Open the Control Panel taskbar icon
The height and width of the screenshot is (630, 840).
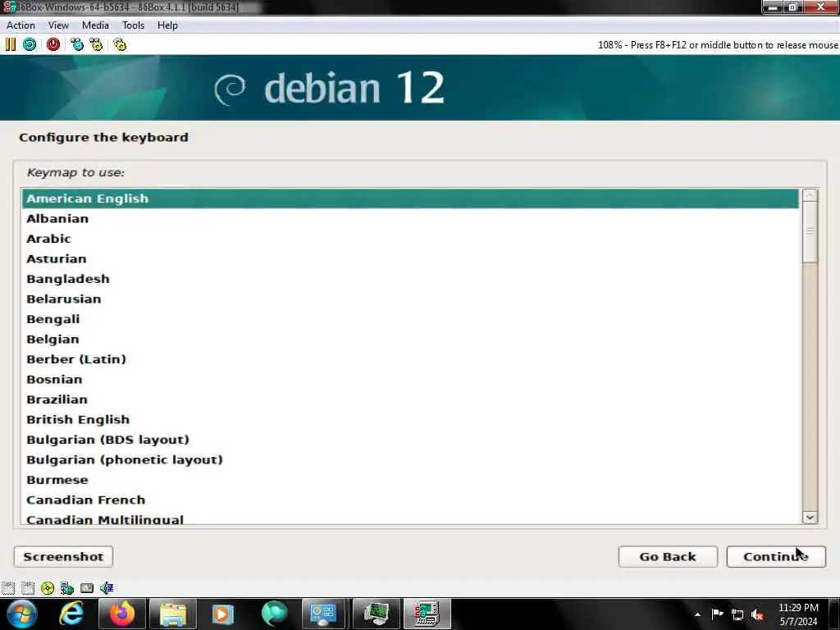323,614
